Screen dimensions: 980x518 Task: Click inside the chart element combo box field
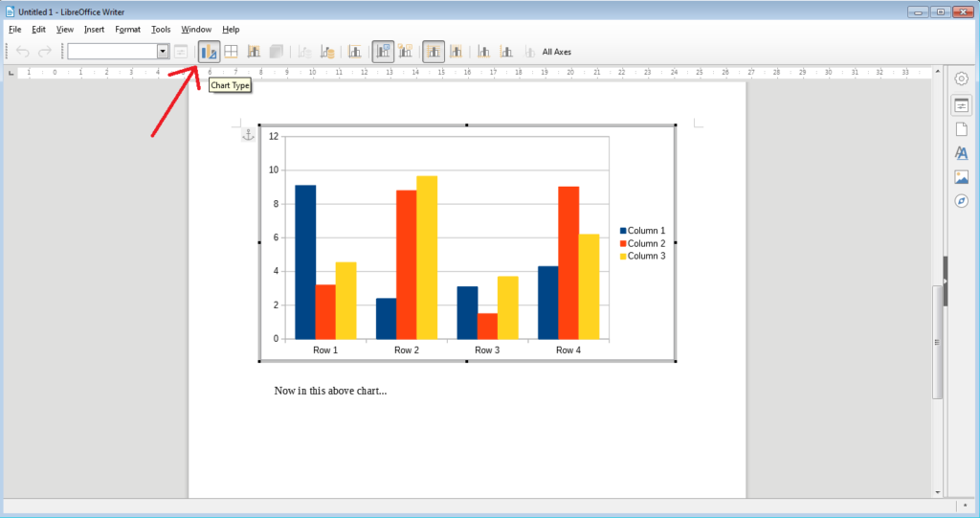tap(113, 52)
